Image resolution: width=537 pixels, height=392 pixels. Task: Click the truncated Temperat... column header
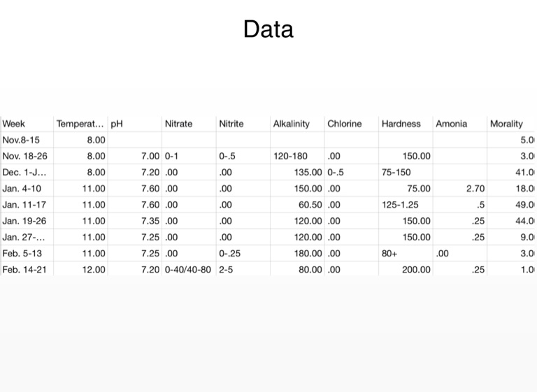click(80, 124)
